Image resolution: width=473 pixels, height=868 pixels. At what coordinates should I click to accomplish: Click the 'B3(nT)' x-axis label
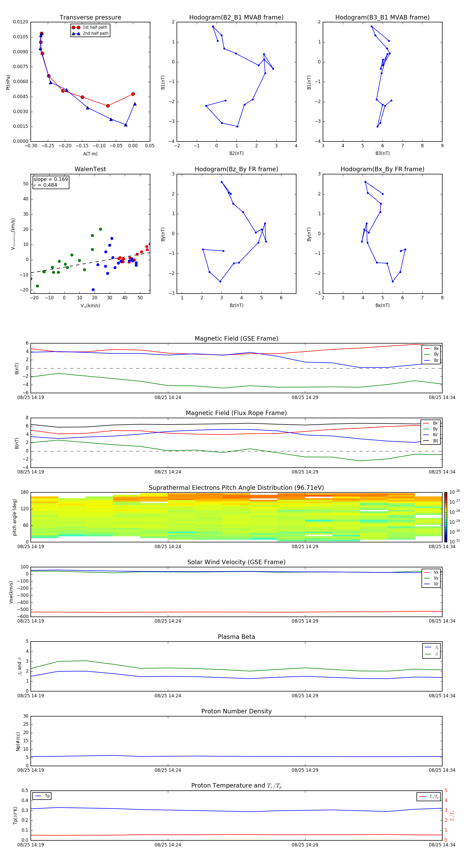382,153
